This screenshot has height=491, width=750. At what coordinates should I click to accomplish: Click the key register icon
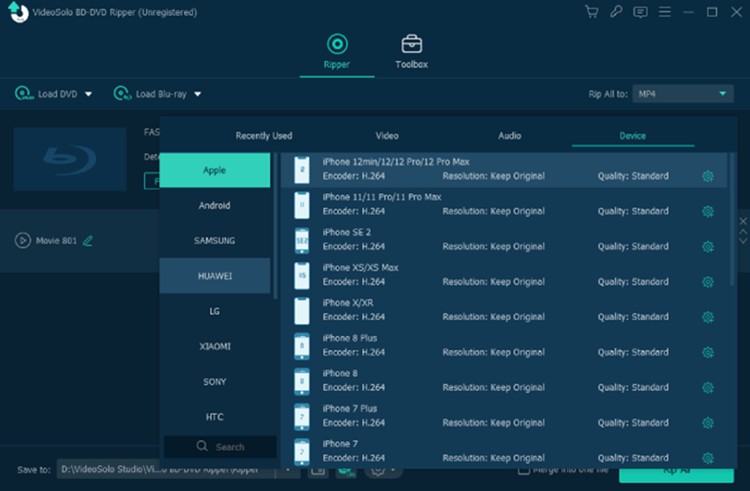tap(616, 11)
